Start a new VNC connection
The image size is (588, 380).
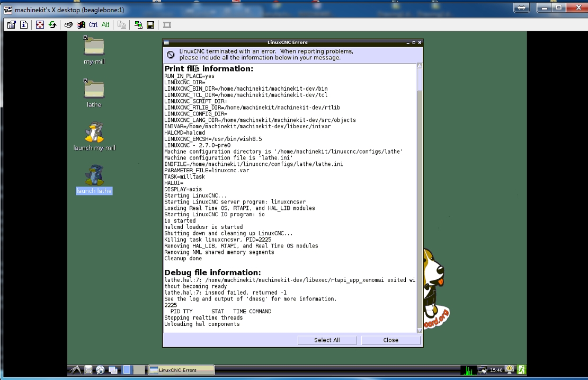tap(138, 25)
